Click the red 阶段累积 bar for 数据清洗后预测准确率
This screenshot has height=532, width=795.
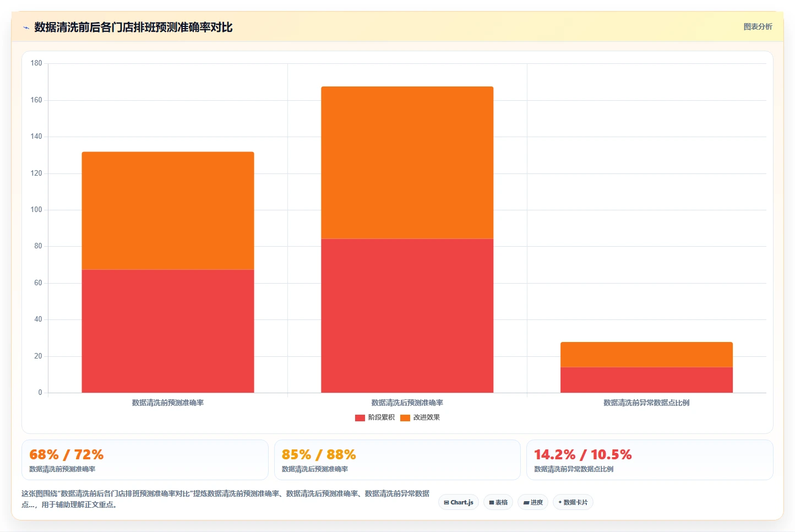click(x=407, y=316)
